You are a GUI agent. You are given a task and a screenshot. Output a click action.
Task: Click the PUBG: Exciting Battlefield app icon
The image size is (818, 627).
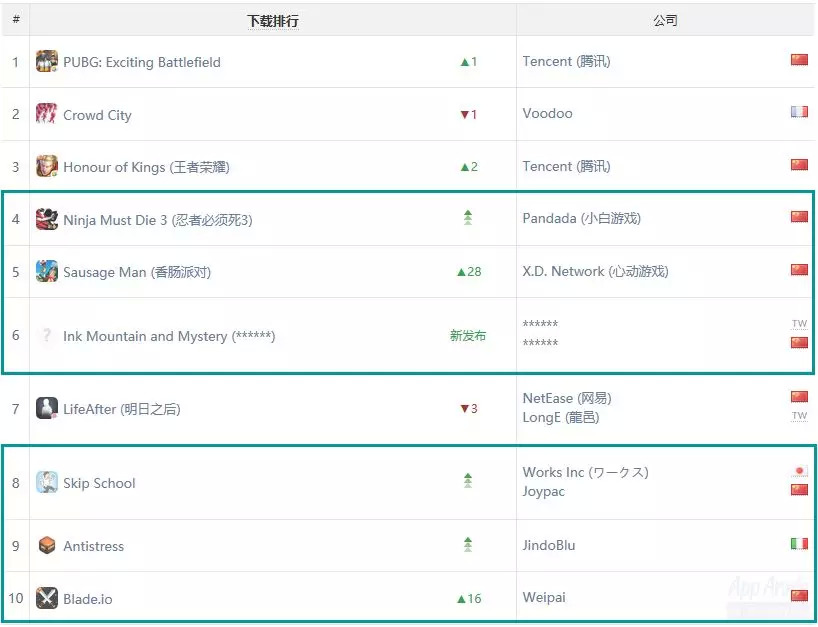[47, 62]
